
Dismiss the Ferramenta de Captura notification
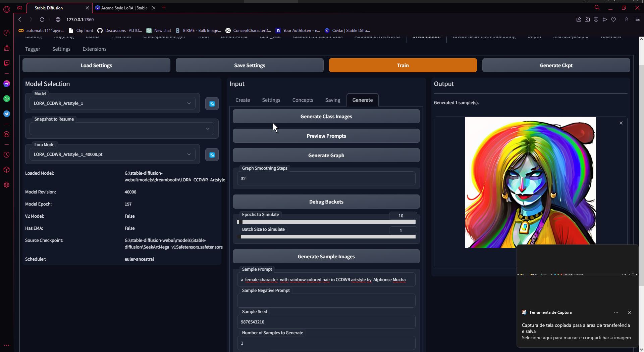point(630,312)
